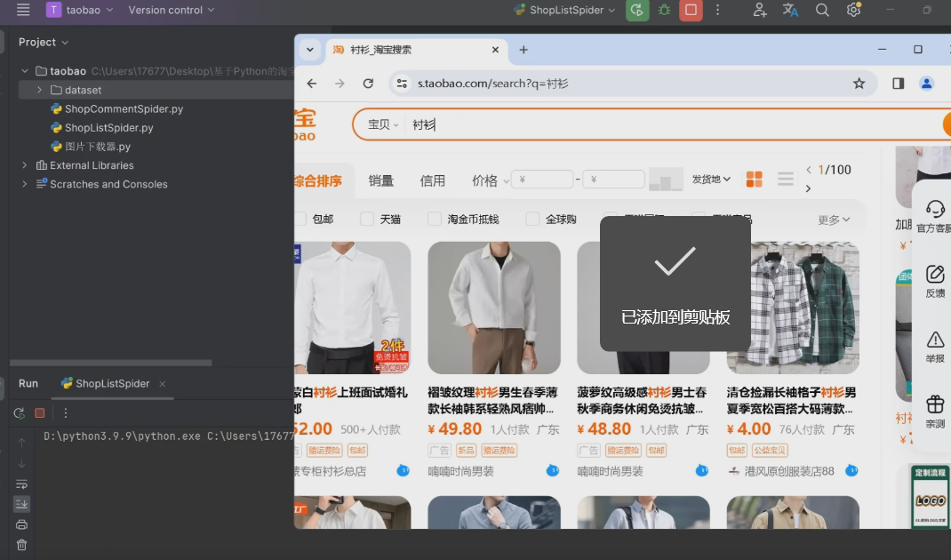Open more run actions in top toolbar
Screen dimensions: 951x560
pos(717,11)
